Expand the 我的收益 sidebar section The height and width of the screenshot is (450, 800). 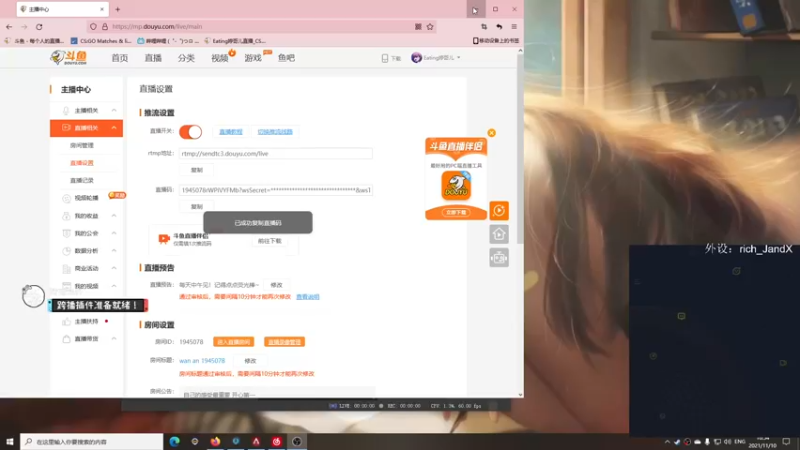point(114,216)
